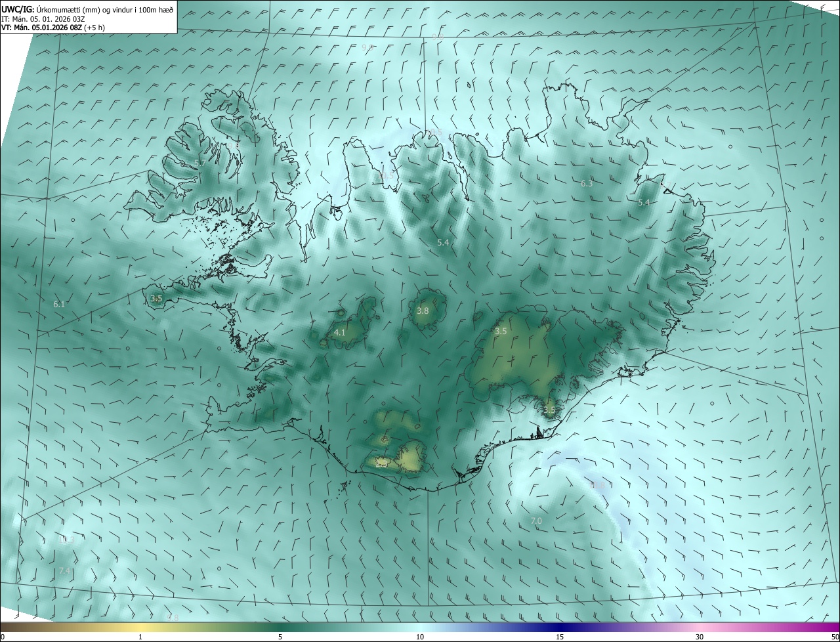Click the 50 tick label on the color scale
The image size is (840, 642).
click(835, 637)
